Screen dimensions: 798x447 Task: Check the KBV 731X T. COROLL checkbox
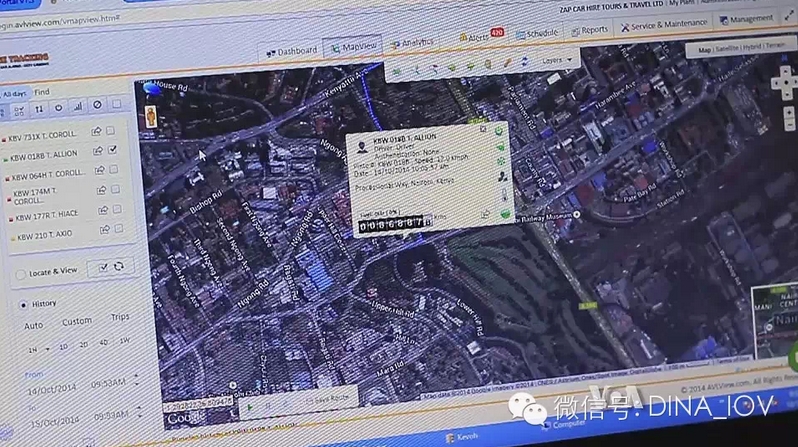[110, 131]
